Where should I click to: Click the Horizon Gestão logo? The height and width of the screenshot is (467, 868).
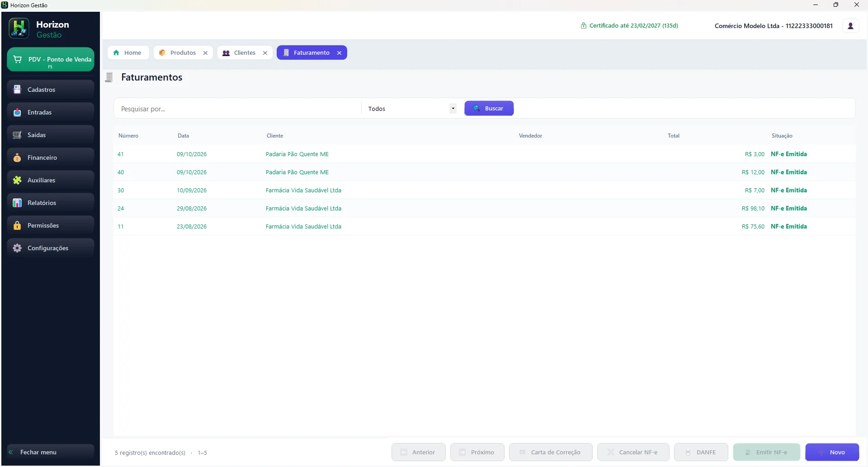click(x=19, y=29)
